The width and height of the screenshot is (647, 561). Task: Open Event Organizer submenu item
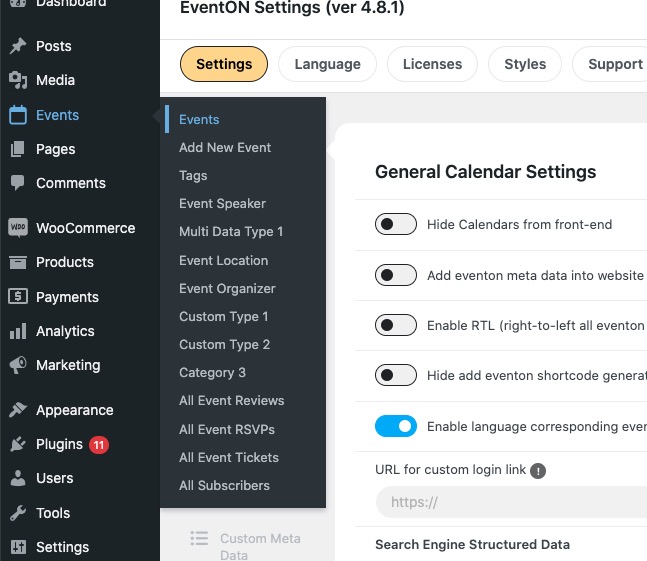point(227,288)
